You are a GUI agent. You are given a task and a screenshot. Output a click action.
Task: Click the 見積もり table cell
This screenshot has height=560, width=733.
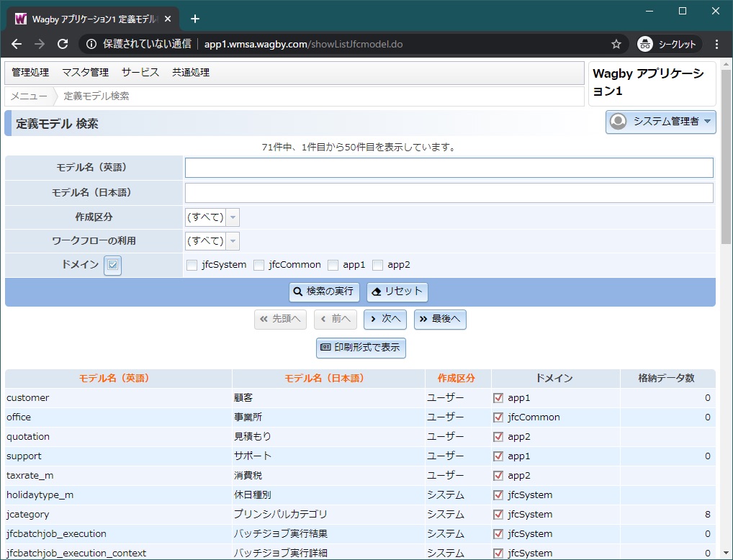tap(328, 437)
